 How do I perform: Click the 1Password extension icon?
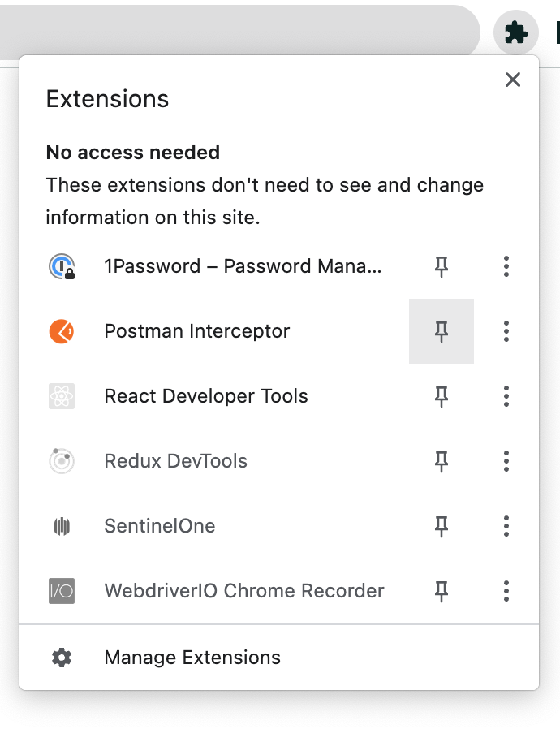[62, 266]
